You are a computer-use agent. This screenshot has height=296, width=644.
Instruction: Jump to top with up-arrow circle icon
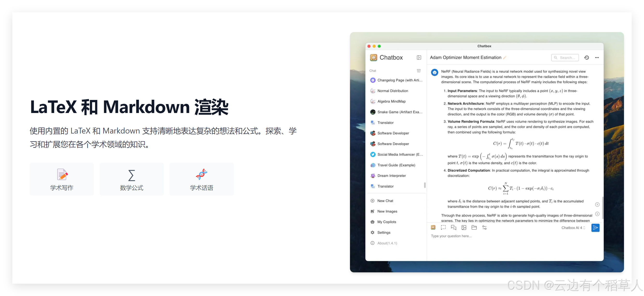(x=597, y=204)
